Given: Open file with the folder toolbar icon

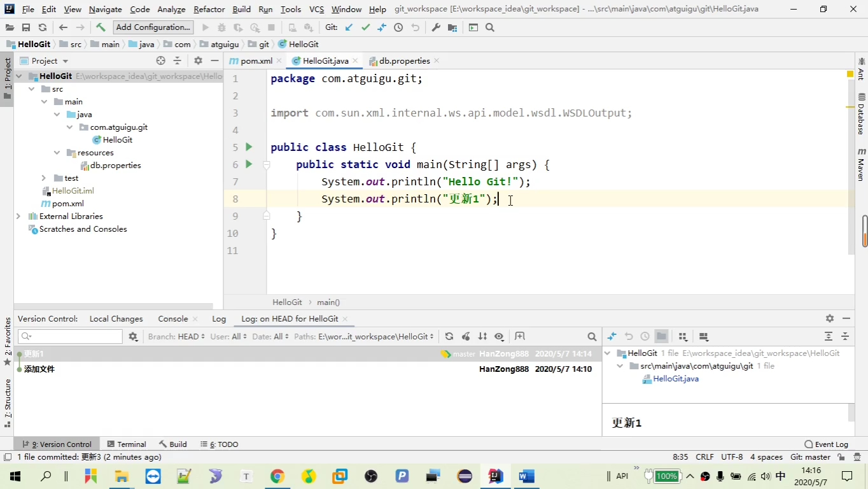Looking at the screenshot, I should click(10, 27).
